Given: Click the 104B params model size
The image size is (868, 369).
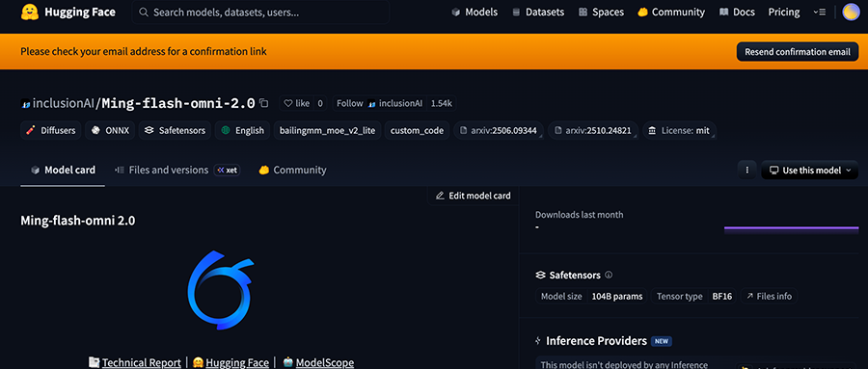Looking at the screenshot, I should coord(617,297).
